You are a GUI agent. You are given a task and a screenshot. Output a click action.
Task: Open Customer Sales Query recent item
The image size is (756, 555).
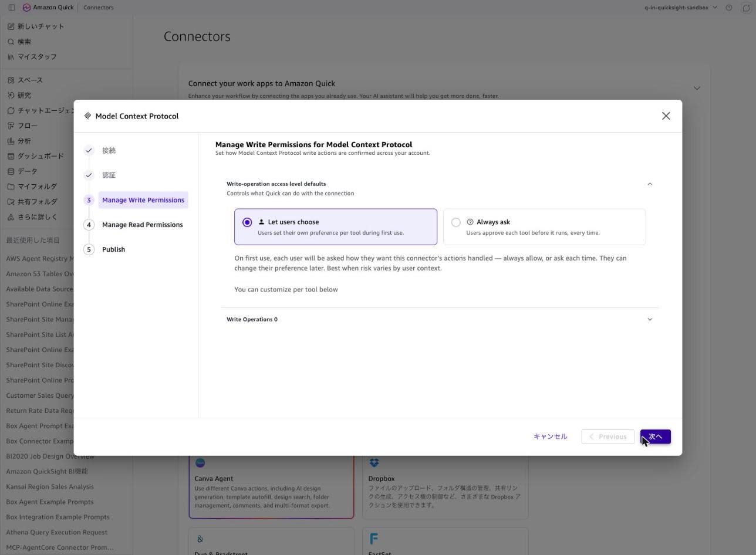(40, 395)
